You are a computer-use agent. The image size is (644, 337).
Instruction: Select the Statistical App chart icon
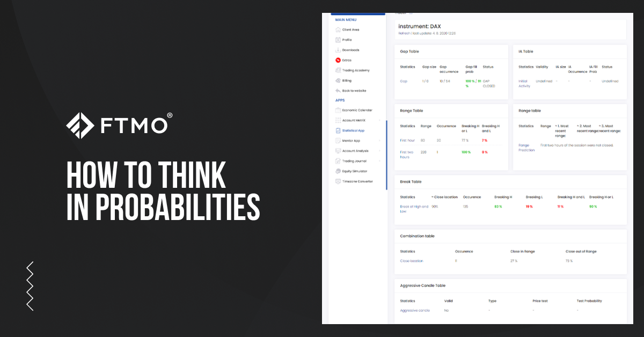[339, 130]
